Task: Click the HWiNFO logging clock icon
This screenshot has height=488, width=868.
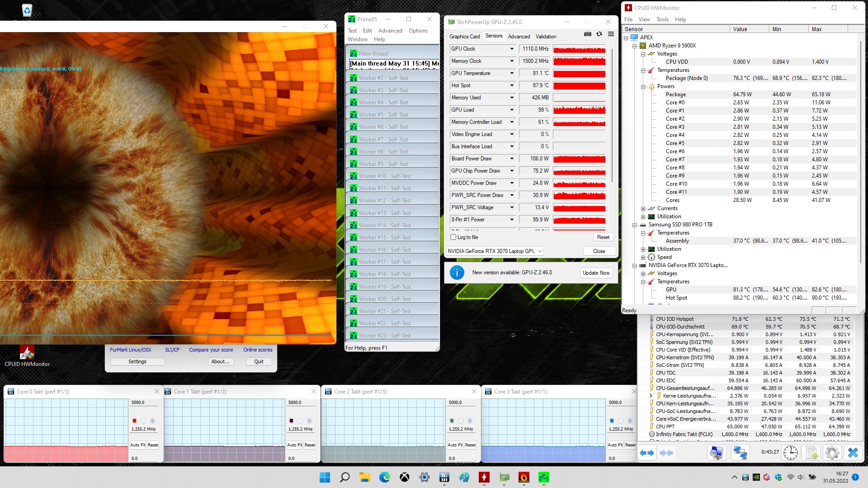Action: [x=790, y=452]
